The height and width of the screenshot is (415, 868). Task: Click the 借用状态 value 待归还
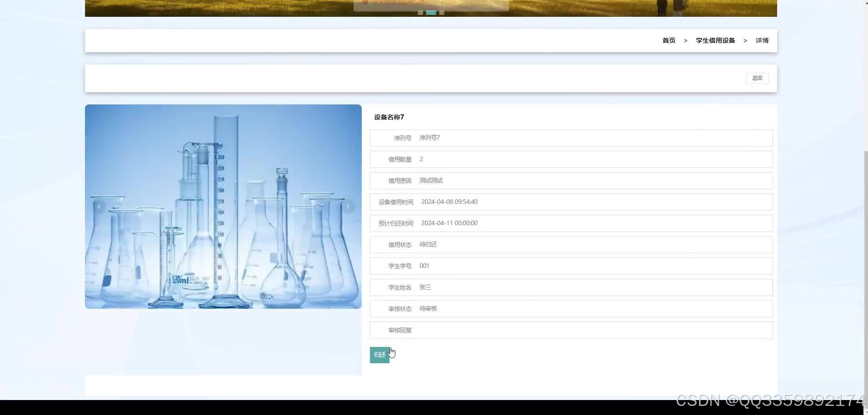(x=428, y=244)
